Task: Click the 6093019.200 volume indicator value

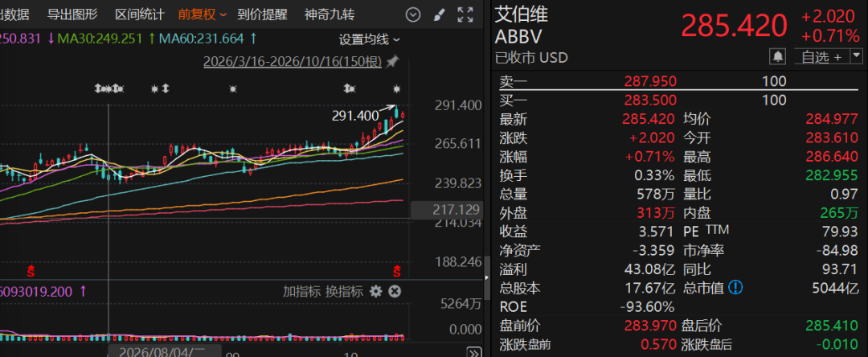Action: pos(36,291)
